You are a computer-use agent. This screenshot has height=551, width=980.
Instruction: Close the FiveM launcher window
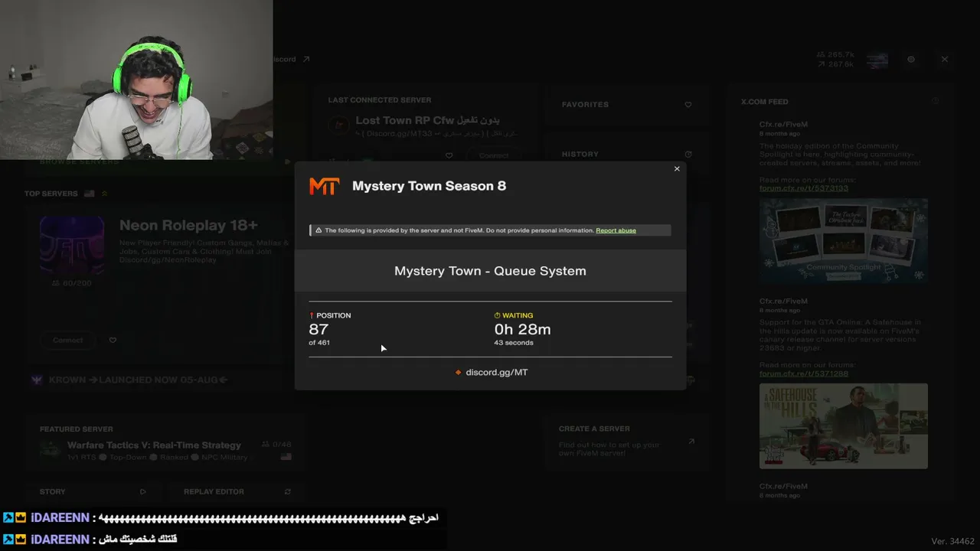click(945, 59)
